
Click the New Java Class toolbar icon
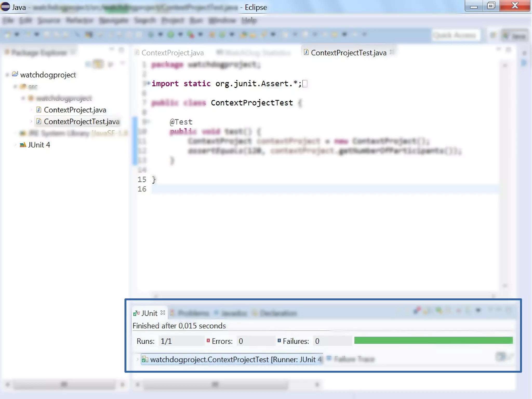point(222,35)
